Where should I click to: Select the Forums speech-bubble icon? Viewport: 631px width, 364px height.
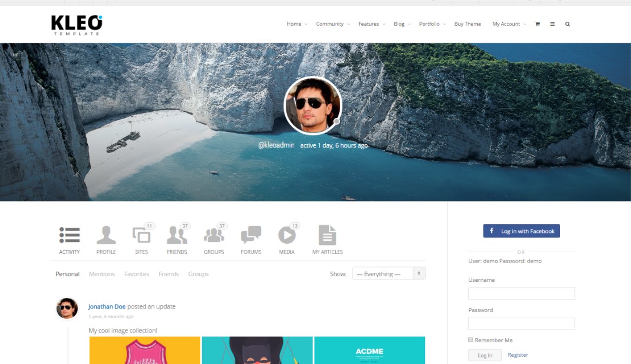click(250, 236)
